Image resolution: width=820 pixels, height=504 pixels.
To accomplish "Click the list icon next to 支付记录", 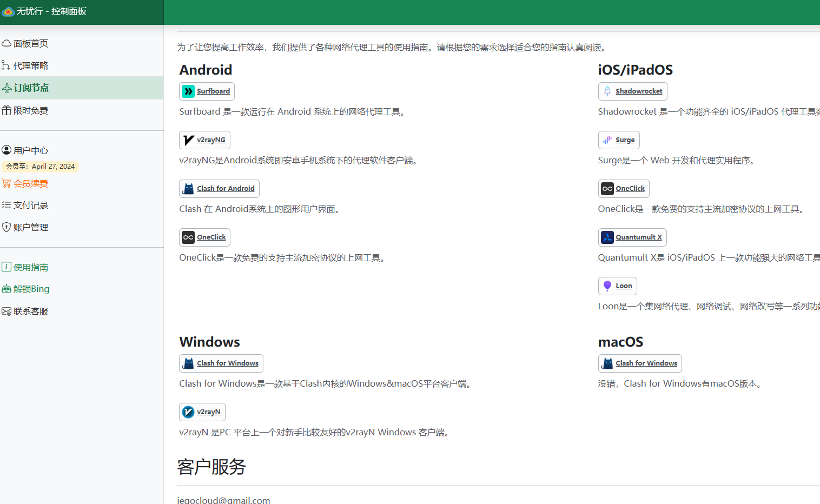I will click(x=6, y=205).
